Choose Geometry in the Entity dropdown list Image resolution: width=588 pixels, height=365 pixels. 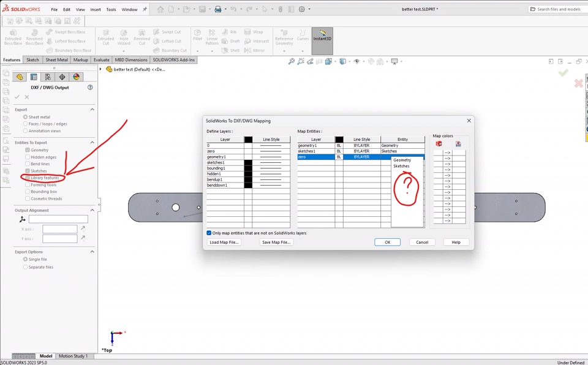pos(402,160)
